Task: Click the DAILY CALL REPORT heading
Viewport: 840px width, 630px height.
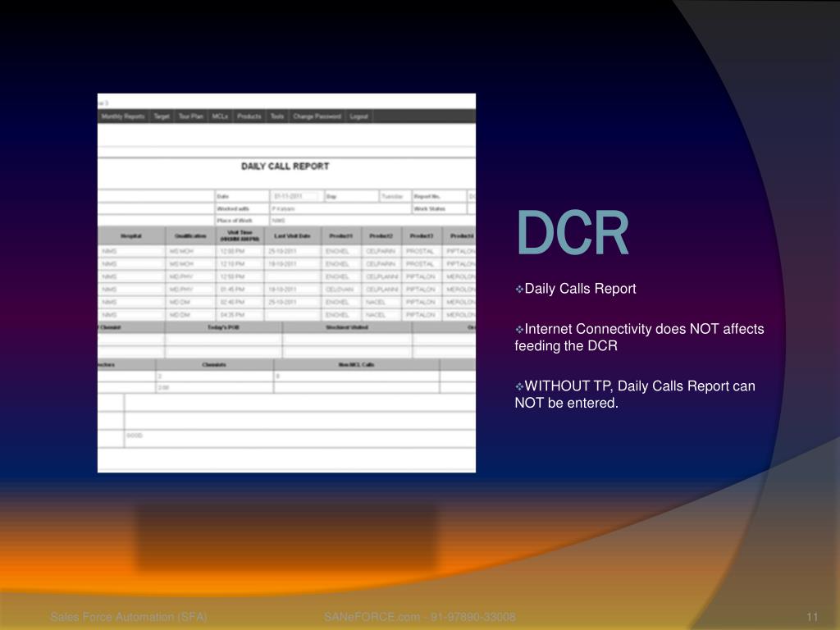Action: point(285,167)
